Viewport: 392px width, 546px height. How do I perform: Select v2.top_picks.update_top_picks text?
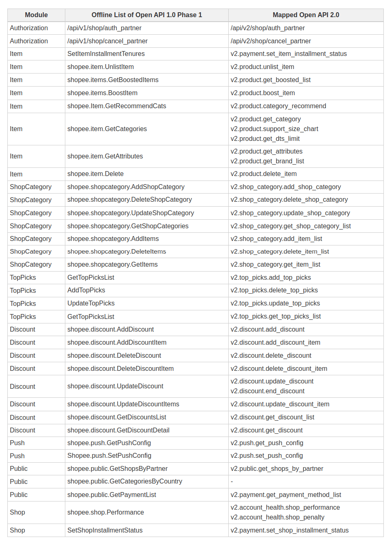tap(275, 303)
